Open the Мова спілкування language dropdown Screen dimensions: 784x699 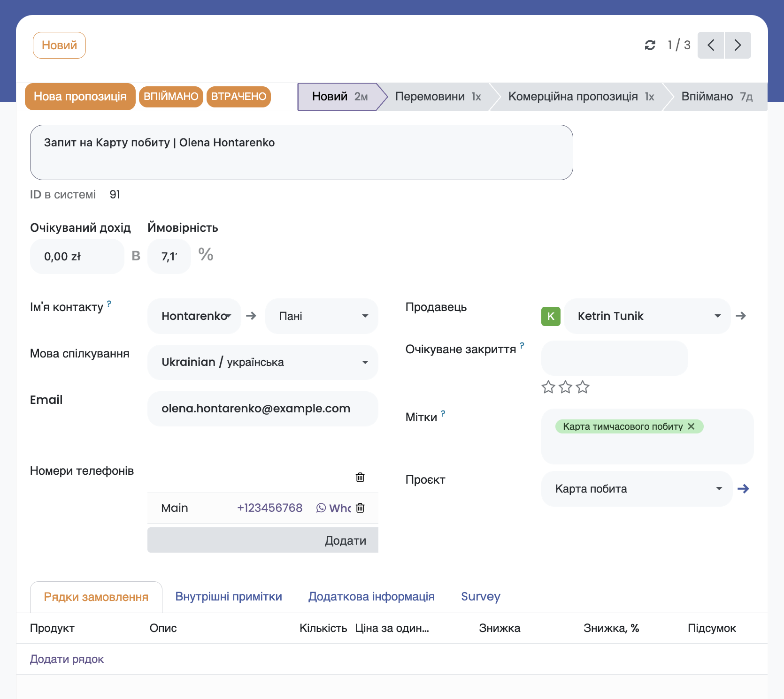click(365, 362)
